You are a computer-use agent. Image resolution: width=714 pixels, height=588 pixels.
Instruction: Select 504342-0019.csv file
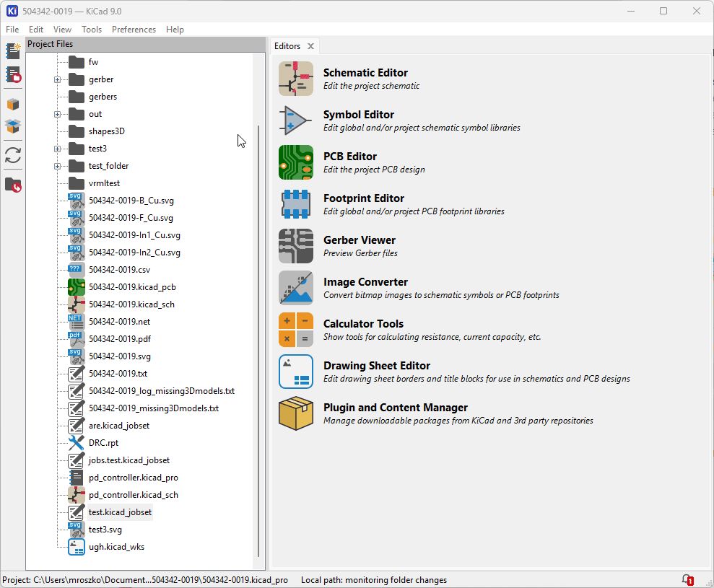tap(119, 270)
